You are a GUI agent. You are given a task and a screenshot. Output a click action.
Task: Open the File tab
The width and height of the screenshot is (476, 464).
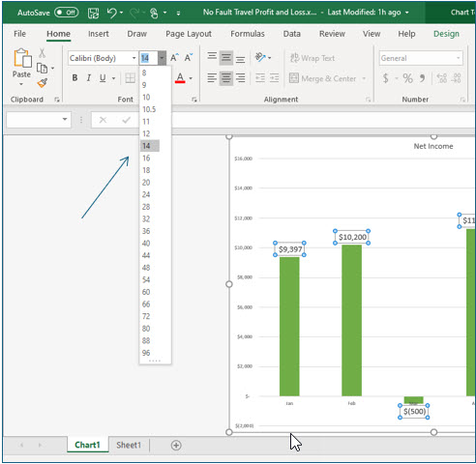19,34
